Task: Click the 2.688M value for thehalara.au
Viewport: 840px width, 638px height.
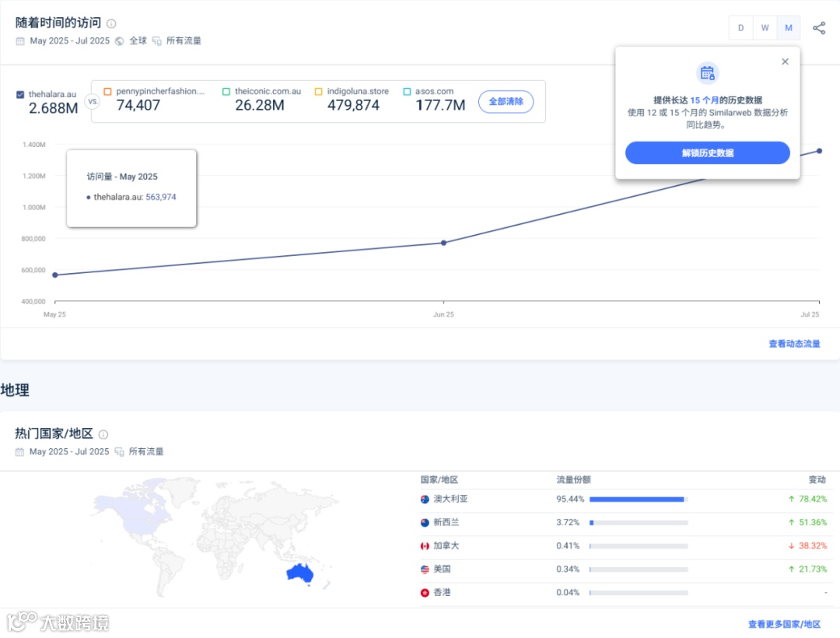Action: click(x=53, y=109)
